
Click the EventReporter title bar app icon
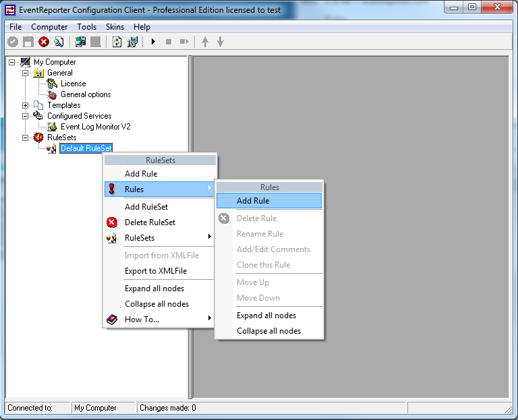click(10, 10)
